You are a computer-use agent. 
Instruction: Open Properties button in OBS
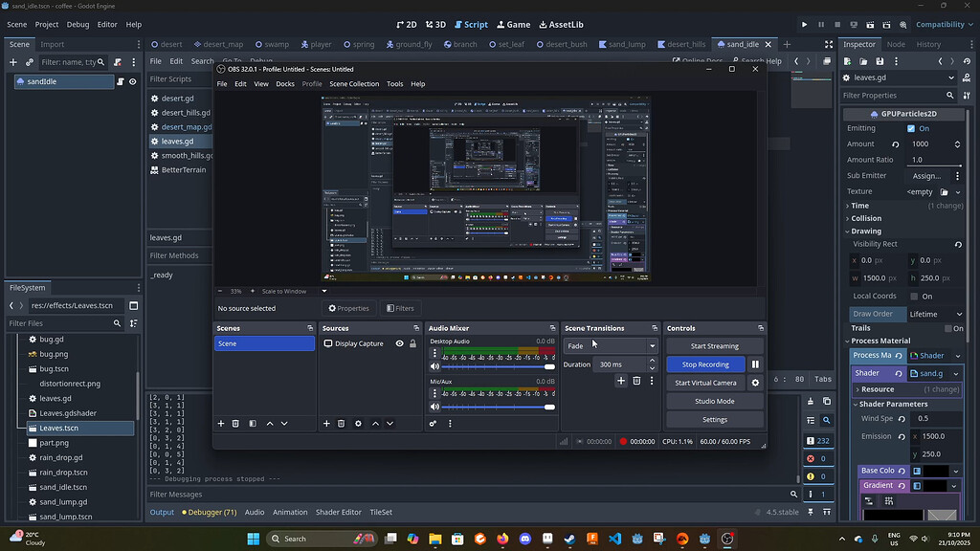pos(348,308)
